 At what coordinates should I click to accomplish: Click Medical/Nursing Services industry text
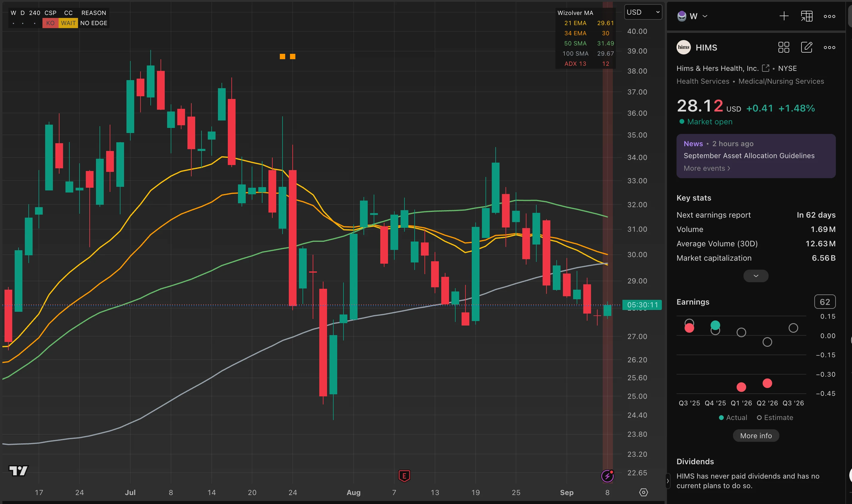[781, 81]
